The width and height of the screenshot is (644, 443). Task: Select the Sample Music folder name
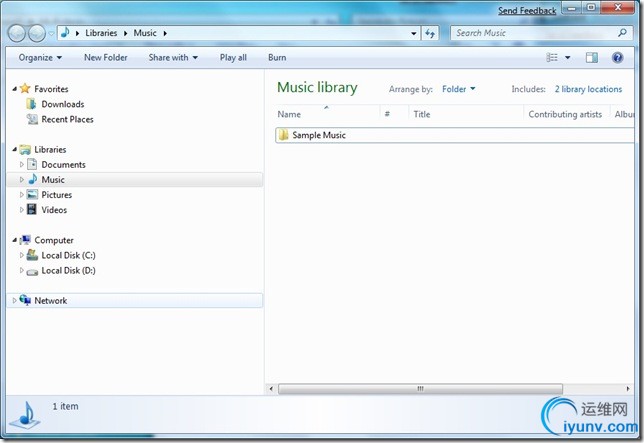click(x=319, y=135)
